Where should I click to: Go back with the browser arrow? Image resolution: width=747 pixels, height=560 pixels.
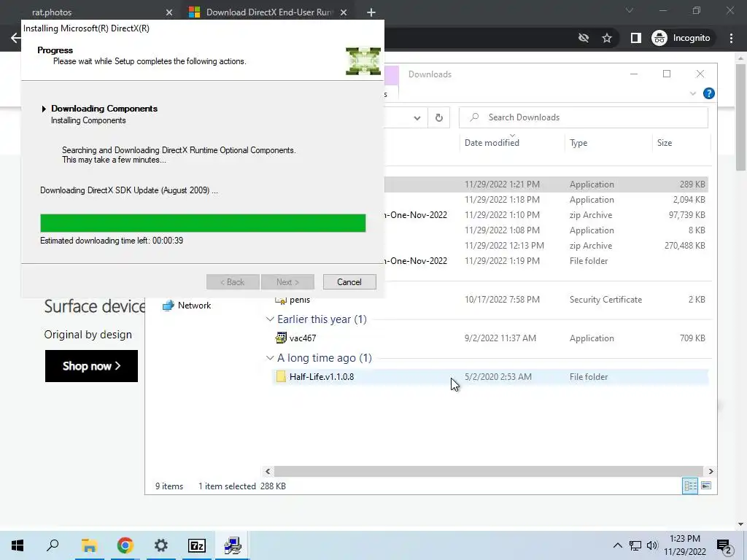(x=15, y=38)
